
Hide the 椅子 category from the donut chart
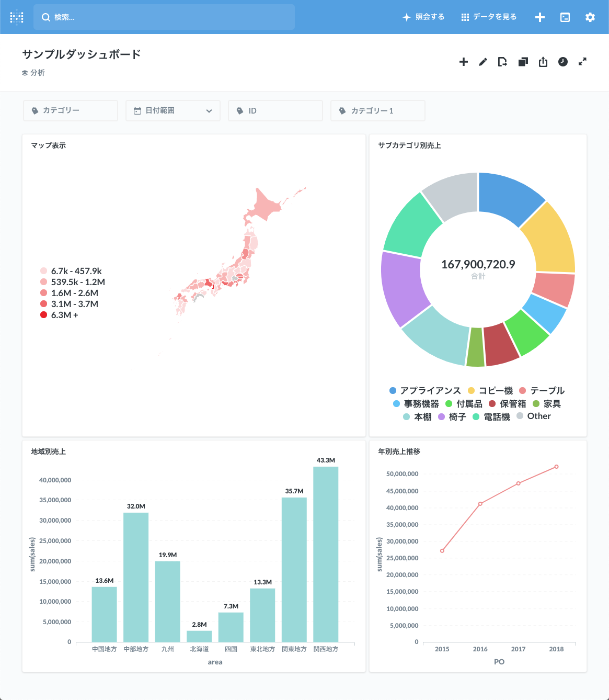[453, 416]
